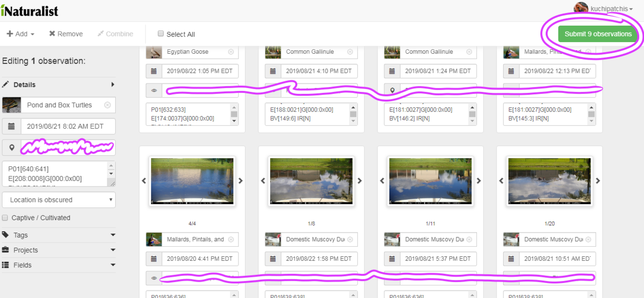This screenshot has height=298, width=644.
Task: Open the pond photo on the 1/20 card
Action: tap(549, 181)
